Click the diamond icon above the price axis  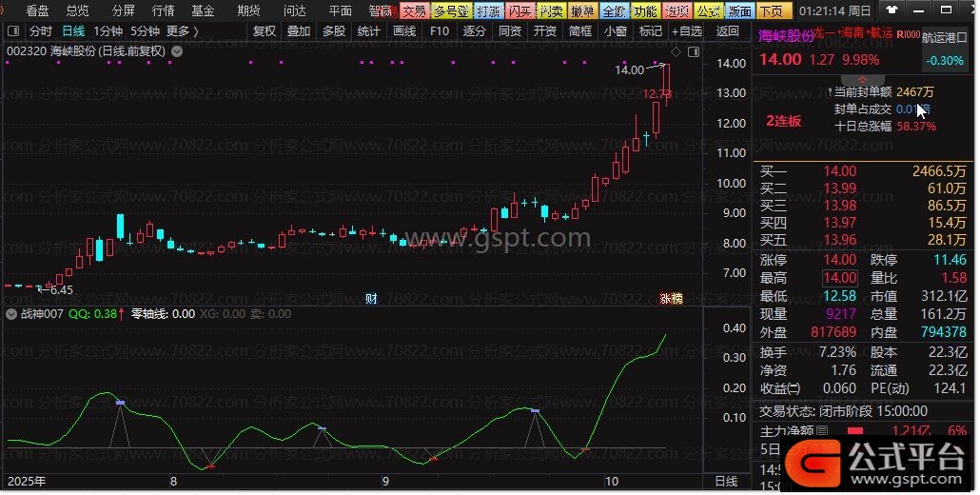[675, 50]
